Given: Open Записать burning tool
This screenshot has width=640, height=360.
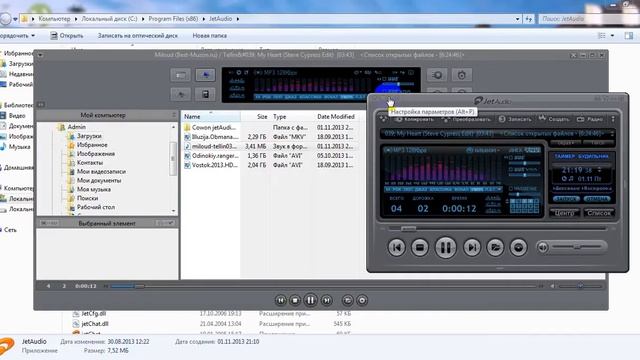Looking at the screenshot, I should click(x=515, y=119).
